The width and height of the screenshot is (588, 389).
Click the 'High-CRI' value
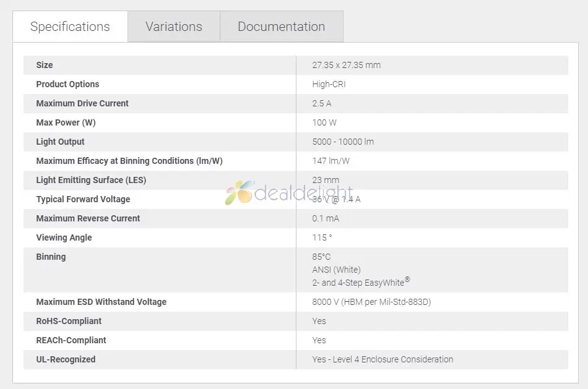[x=329, y=84]
